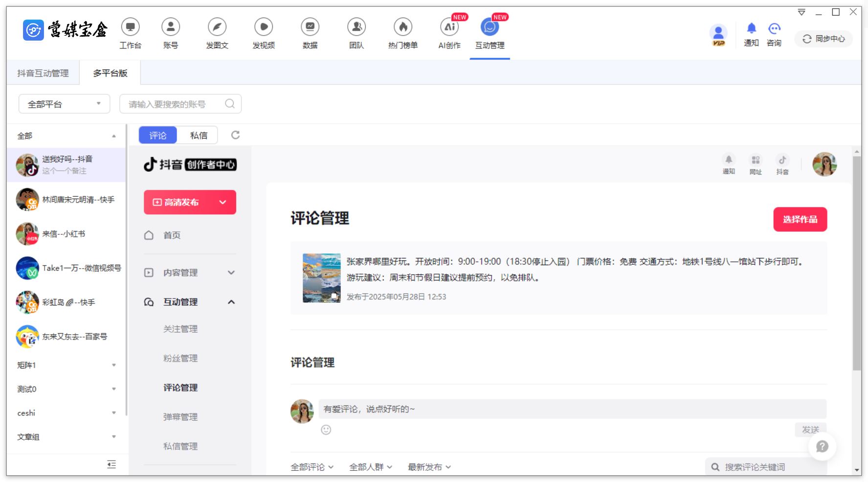Screen dimensions: 868x482
Task: Open the 热门榜单 hot list icon
Action: 402,27
